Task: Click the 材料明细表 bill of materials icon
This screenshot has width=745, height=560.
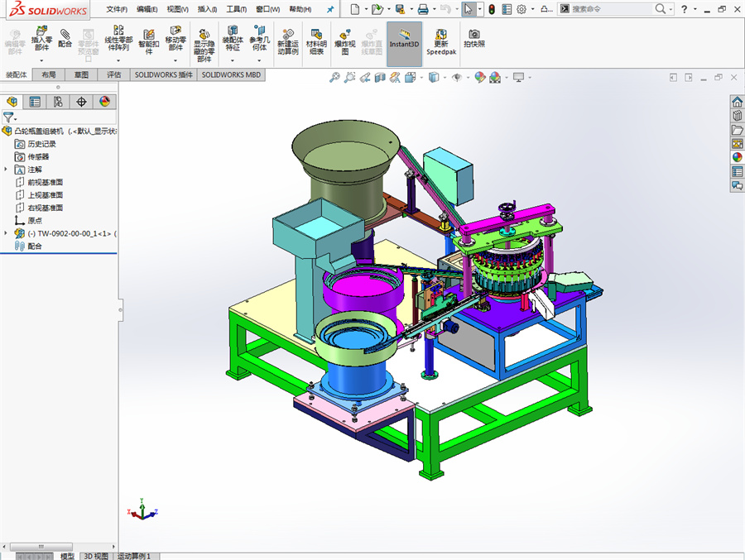Action: click(x=316, y=41)
